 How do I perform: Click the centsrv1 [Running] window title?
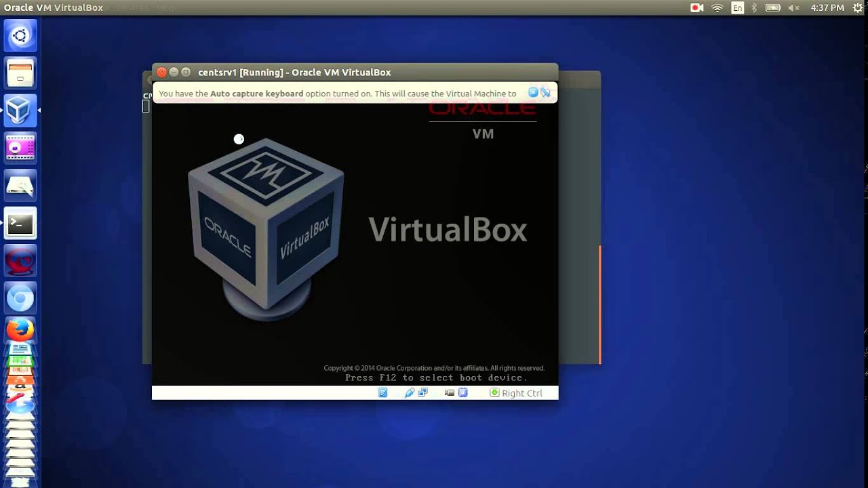point(294,73)
